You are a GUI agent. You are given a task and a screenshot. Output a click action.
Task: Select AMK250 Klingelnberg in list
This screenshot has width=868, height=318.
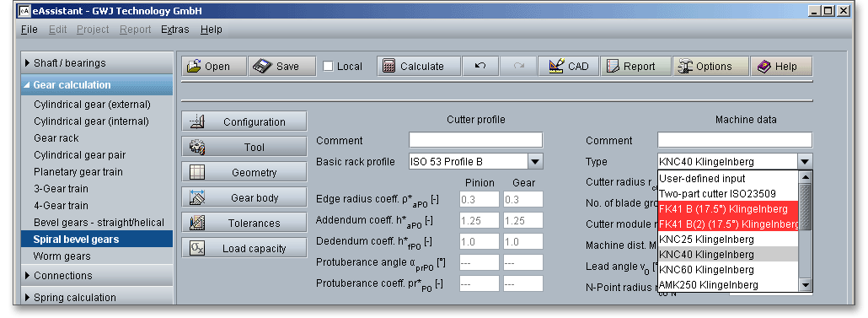click(728, 285)
